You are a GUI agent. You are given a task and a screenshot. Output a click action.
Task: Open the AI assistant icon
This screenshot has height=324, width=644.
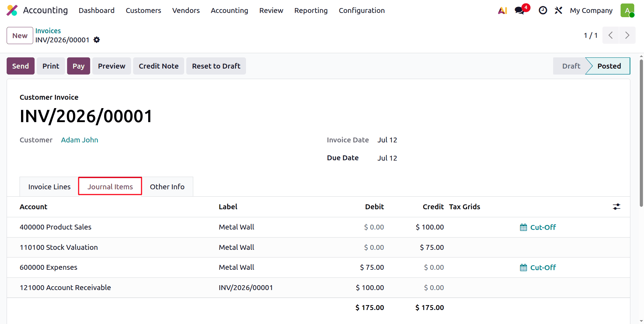pos(502,10)
